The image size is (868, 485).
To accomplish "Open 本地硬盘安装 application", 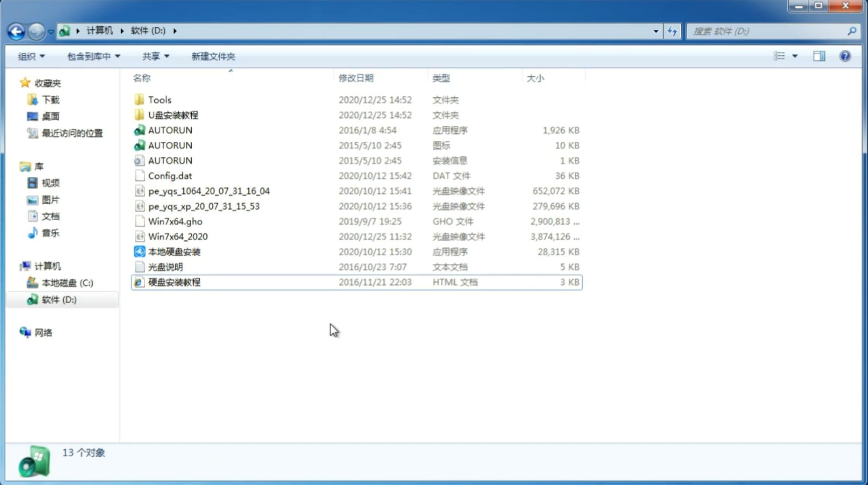I will coord(174,251).
